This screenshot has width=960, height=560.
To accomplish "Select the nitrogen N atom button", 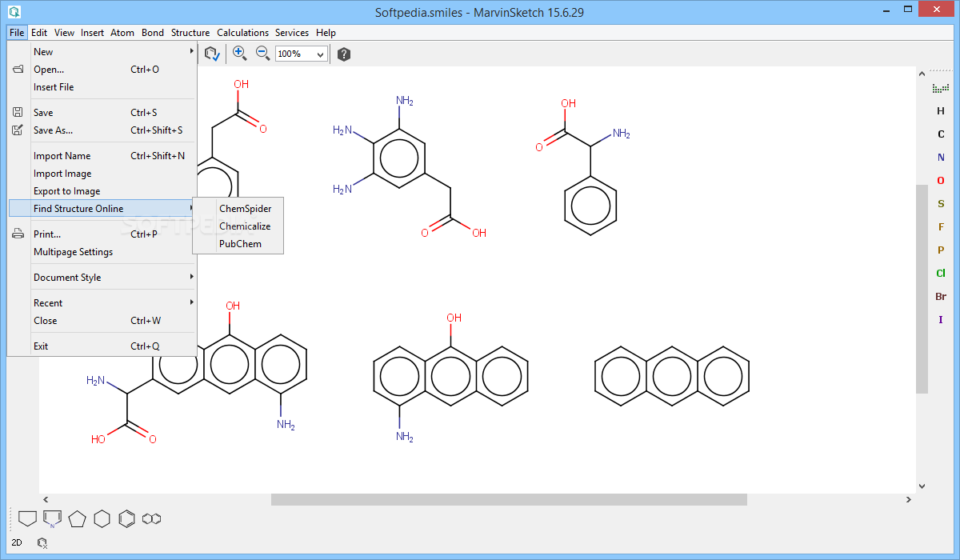I will (x=941, y=158).
